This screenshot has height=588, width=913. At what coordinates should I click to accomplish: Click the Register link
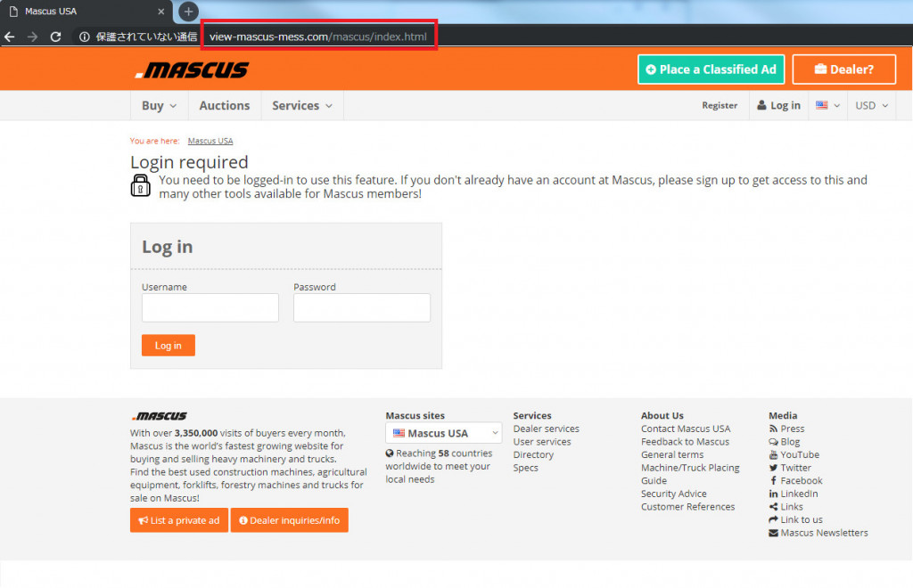tap(720, 105)
